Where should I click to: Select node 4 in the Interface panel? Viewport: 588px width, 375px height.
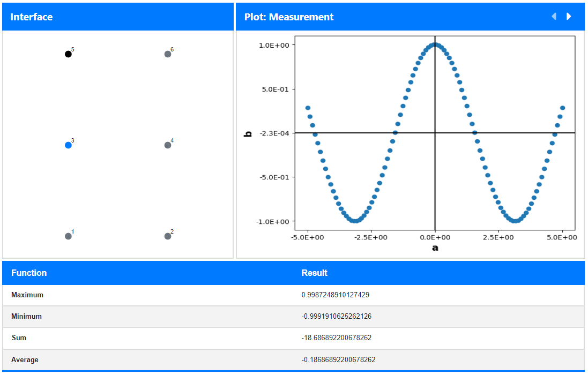point(168,144)
